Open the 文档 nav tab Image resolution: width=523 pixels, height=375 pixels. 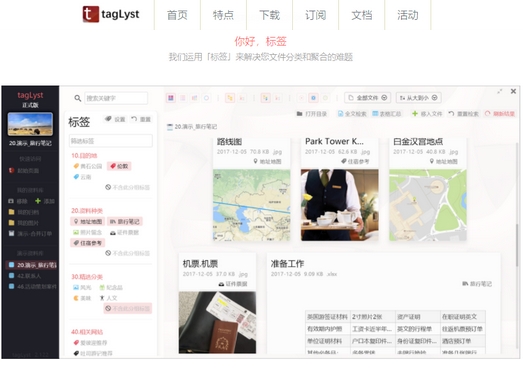click(362, 15)
